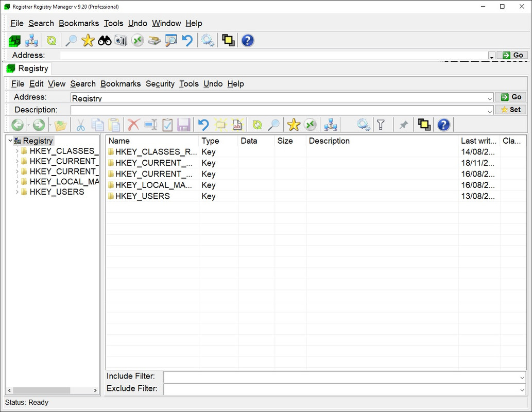Sort by the Type column header
532x412 pixels.
point(218,141)
